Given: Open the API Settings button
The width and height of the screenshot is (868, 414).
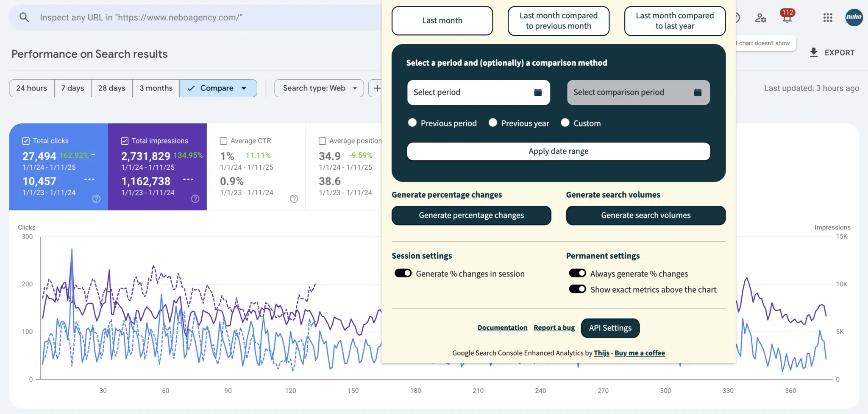Looking at the screenshot, I should coord(610,328).
